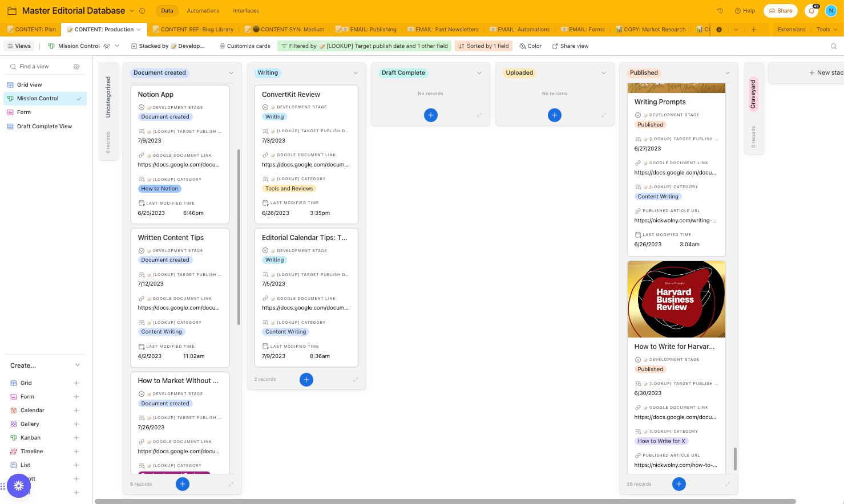Switch to Automations tab

203,11
